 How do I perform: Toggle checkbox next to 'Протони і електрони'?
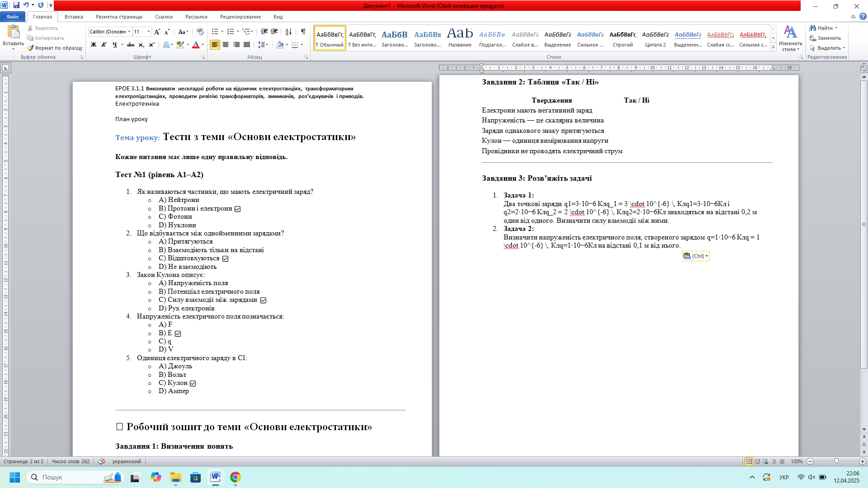click(238, 209)
